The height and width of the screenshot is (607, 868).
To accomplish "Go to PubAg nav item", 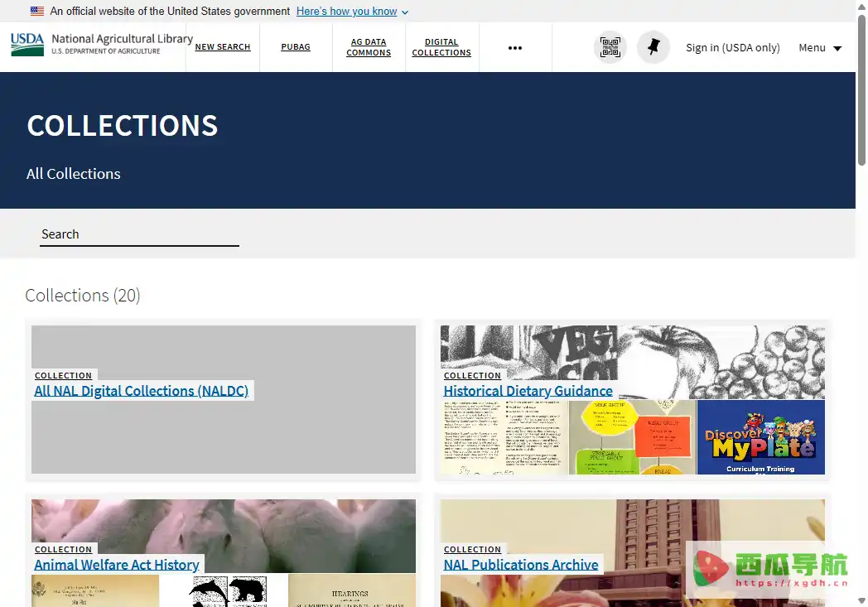I will tap(296, 47).
